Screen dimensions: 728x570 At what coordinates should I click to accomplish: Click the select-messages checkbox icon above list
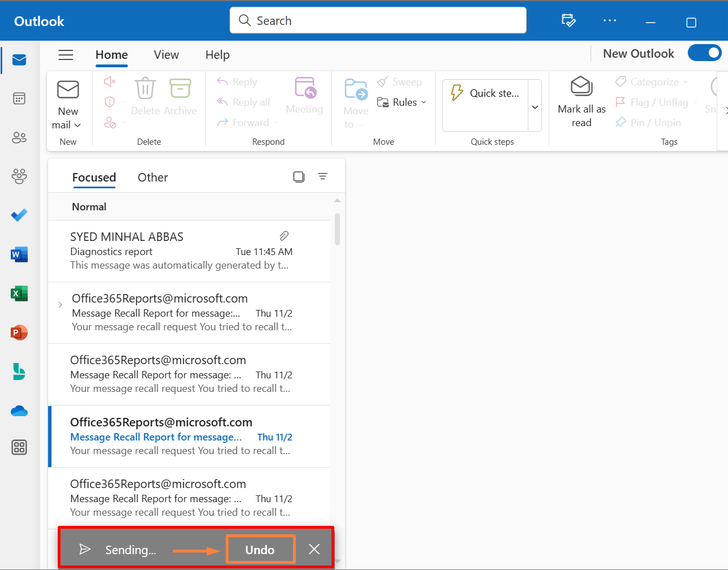click(x=299, y=177)
